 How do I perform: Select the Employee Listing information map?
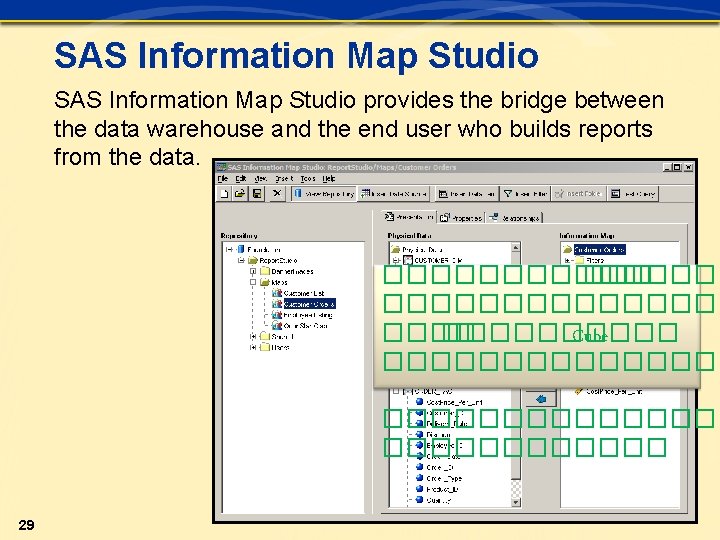308,315
